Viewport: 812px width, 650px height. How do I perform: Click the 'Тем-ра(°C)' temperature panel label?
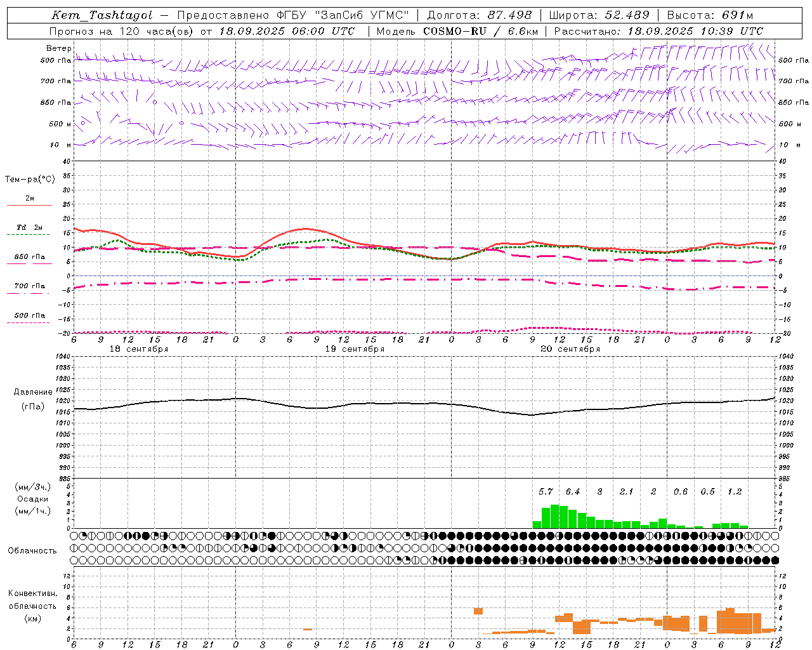[x=30, y=180]
